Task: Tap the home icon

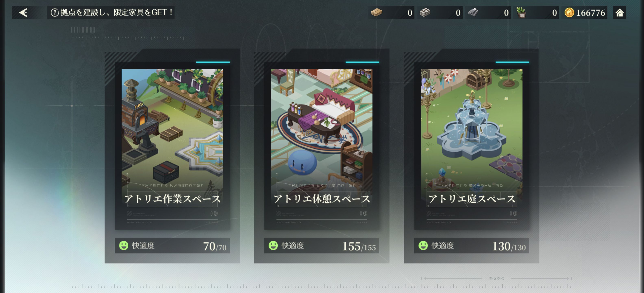Action: (x=619, y=12)
